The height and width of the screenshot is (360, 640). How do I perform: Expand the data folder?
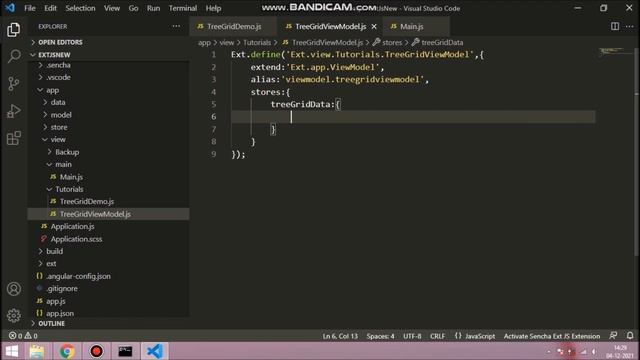58,102
